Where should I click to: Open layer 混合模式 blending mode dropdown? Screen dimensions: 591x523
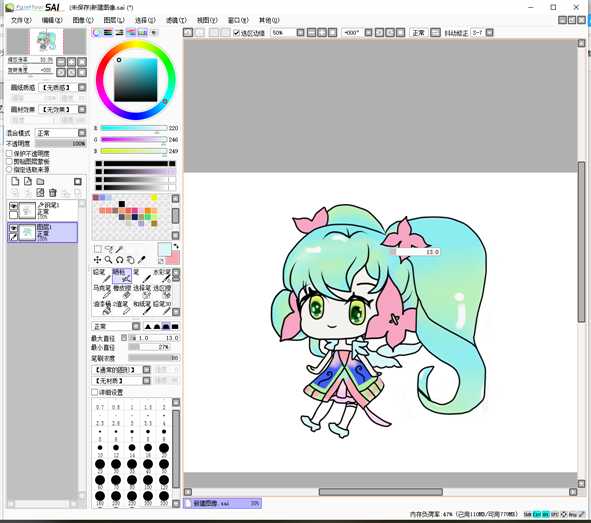coord(82,133)
